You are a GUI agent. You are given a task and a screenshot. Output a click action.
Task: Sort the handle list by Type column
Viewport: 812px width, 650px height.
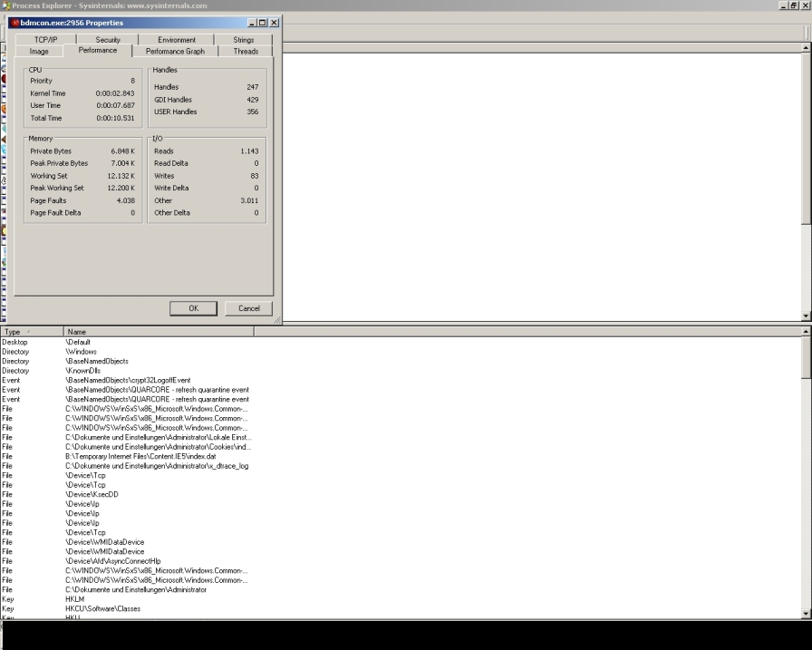32,332
